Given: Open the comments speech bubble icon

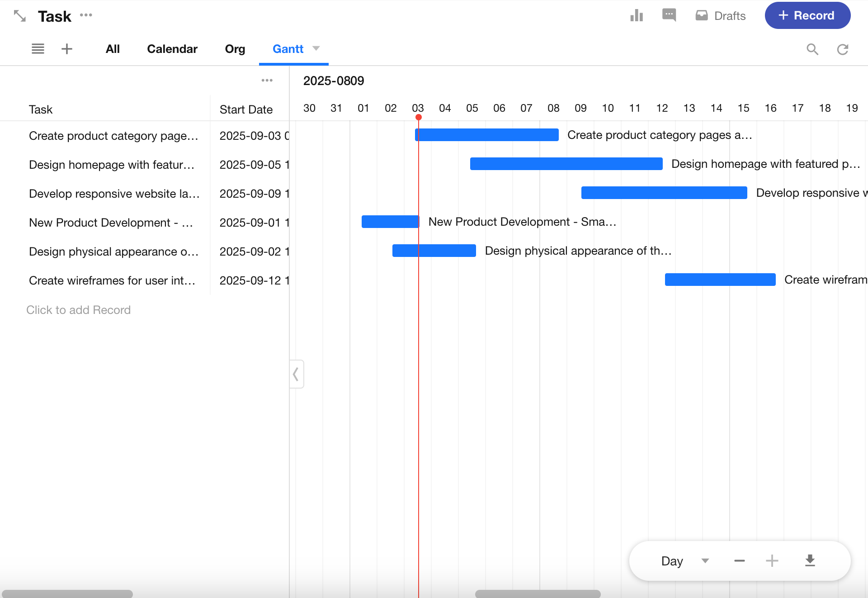Looking at the screenshot, I should 669,15.
